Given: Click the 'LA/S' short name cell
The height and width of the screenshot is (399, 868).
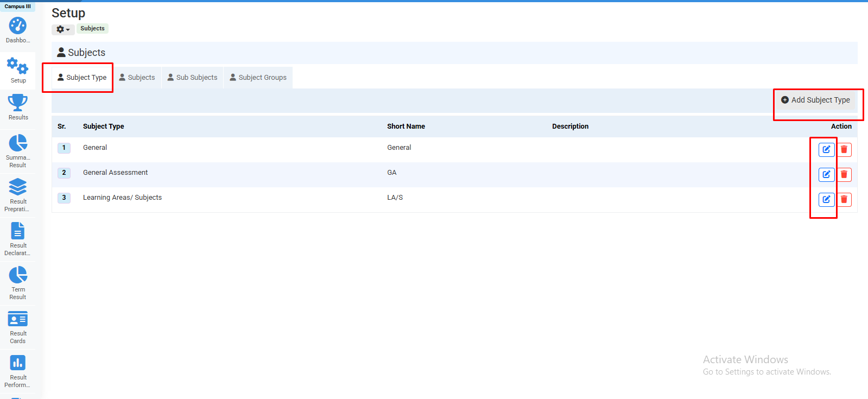Looking at the screenshot, I should click(395, 198).
